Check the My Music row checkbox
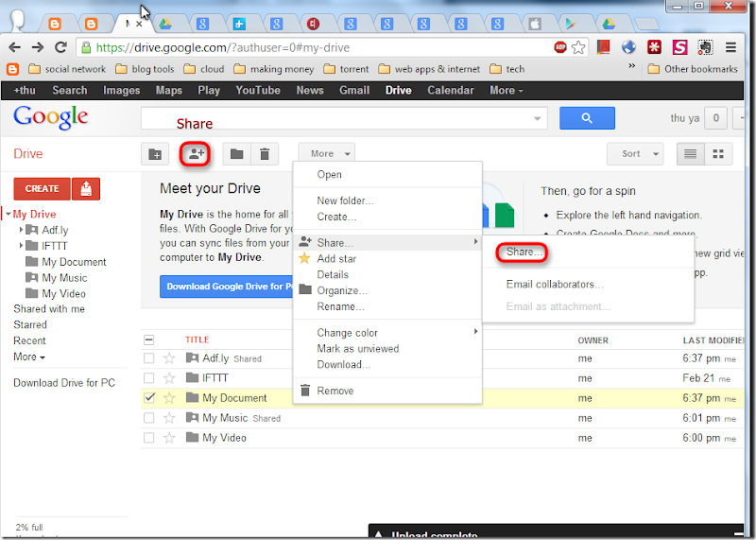Viewport: 756px width, 540px height. pos(149,417)
